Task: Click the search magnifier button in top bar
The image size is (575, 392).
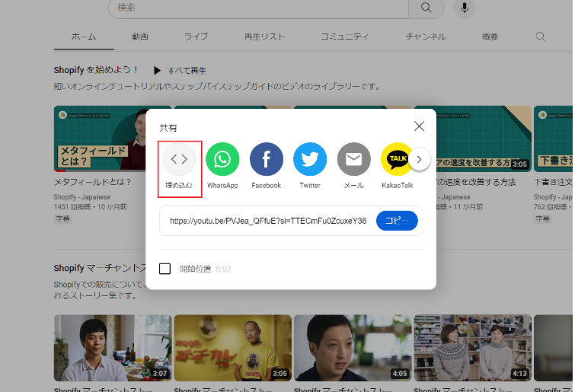Action: (x=426, y=8)
